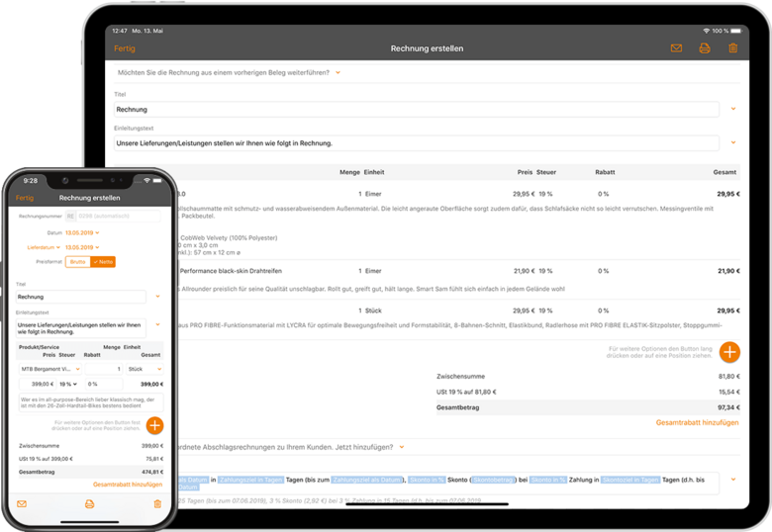The image size is (772, 532).
Task: Tap the printer icon in the phone's bottom bar
Action: (89, 503)
